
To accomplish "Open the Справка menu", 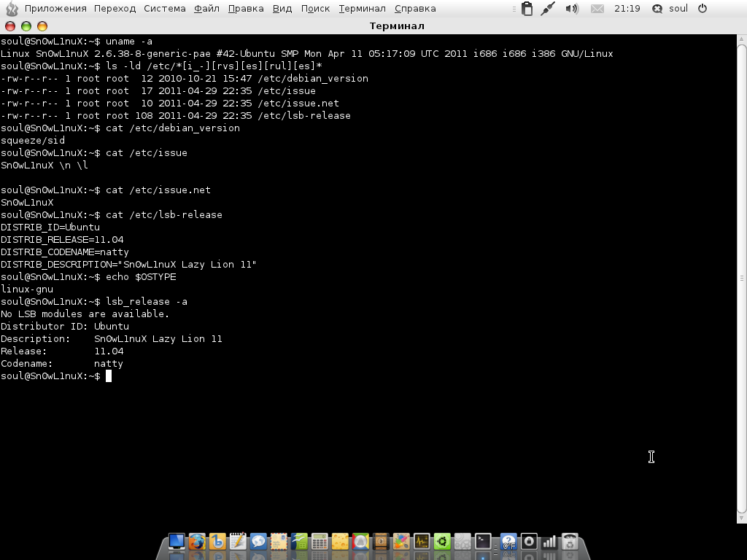I will [415, 9].
